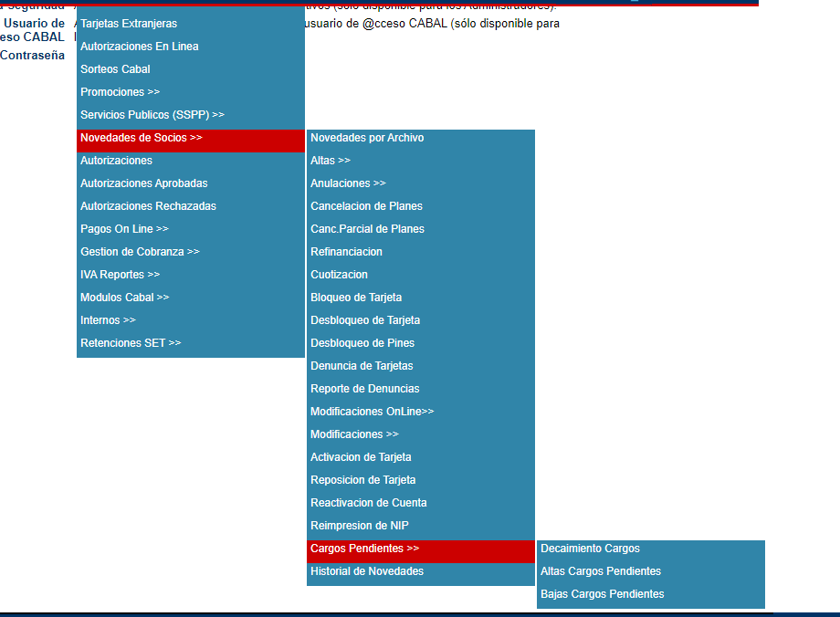
Task: Open Historial de Novedades
Action: point(367,571)
